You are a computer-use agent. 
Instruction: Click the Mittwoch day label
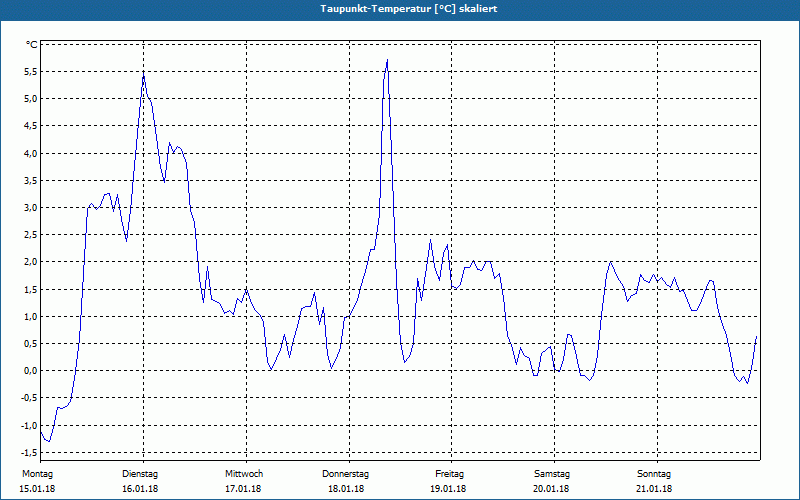click(x=244, y=474)
